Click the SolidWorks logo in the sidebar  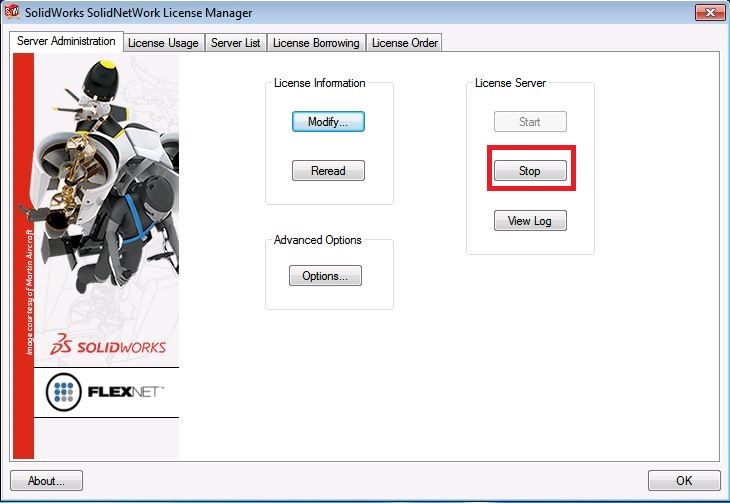(110, 346)
